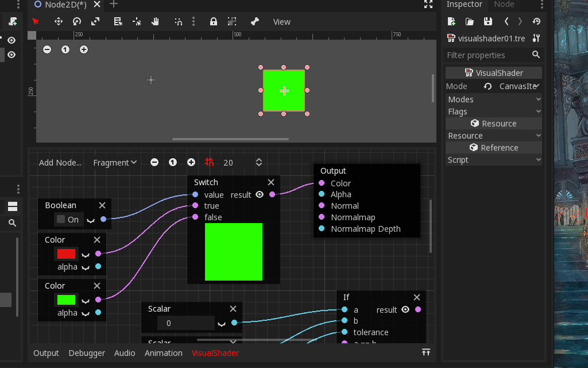The width and height of the screenshot is (588, 368).
Task: Click the list select tool icon
Action: [118, 21]
